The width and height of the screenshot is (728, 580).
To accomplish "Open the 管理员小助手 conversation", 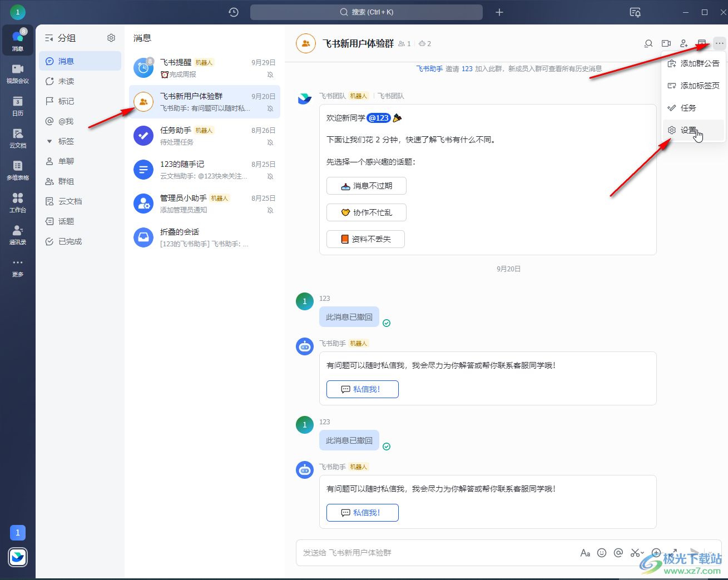I will (205, 204).
